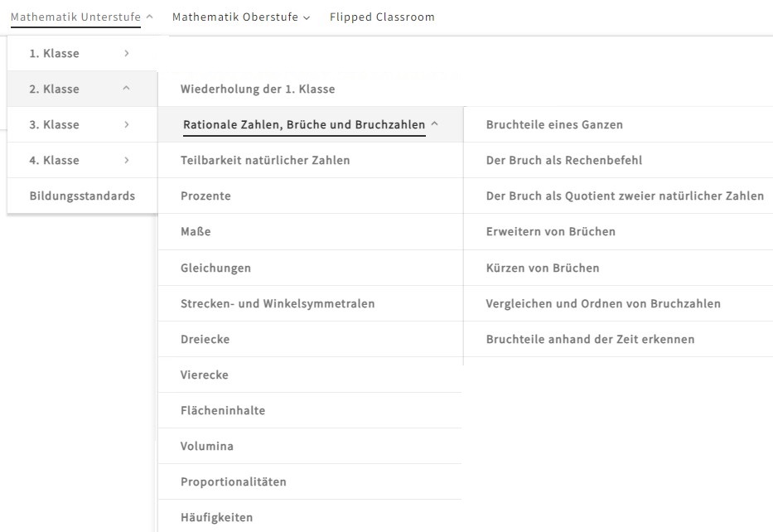773x532 pixels.
Task: Collapse the Mathematik Unterstufe menu
Action: point(81,17)
